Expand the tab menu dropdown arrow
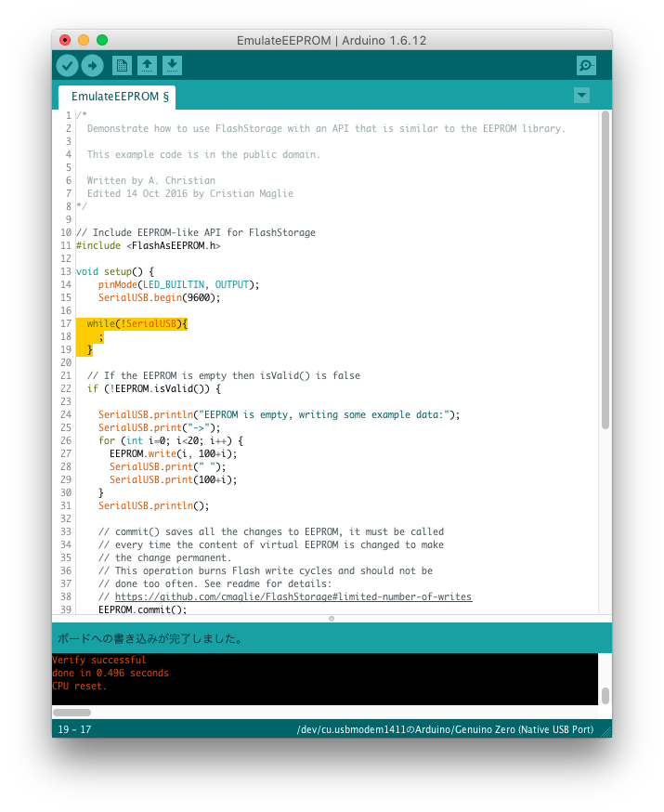This screenshot has width=664, height=812. coord(581,96)
